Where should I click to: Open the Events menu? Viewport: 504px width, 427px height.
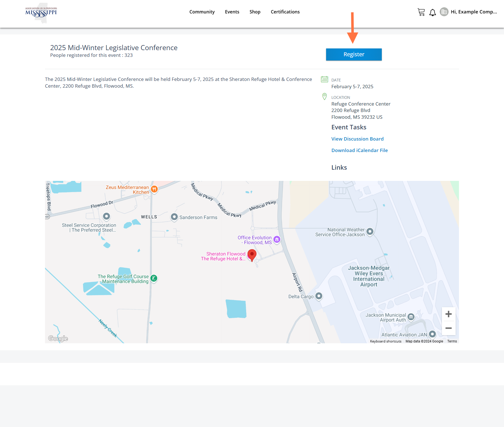click(232, 12)
